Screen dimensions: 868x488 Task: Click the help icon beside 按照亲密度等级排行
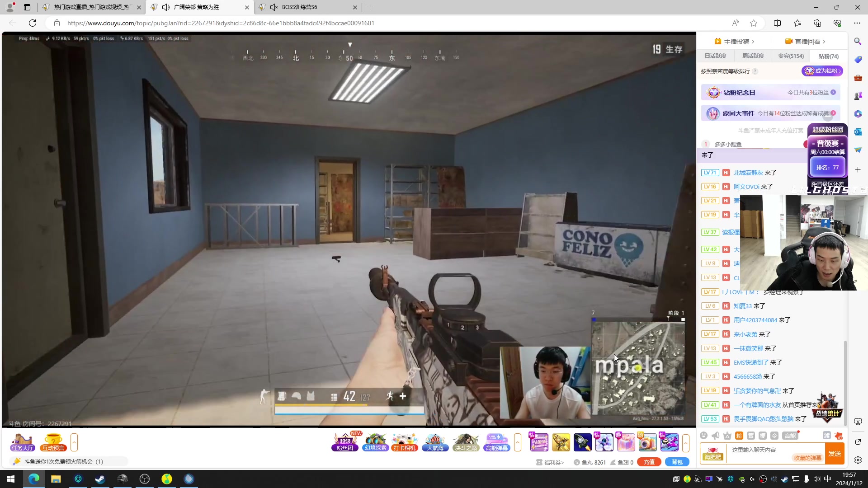755,71
